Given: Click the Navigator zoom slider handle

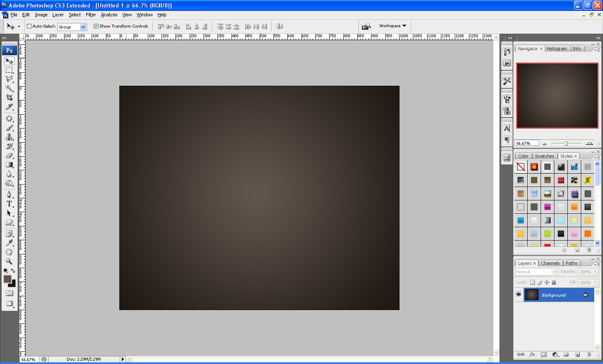Looking at the screenshot, I should click(566, 144).
